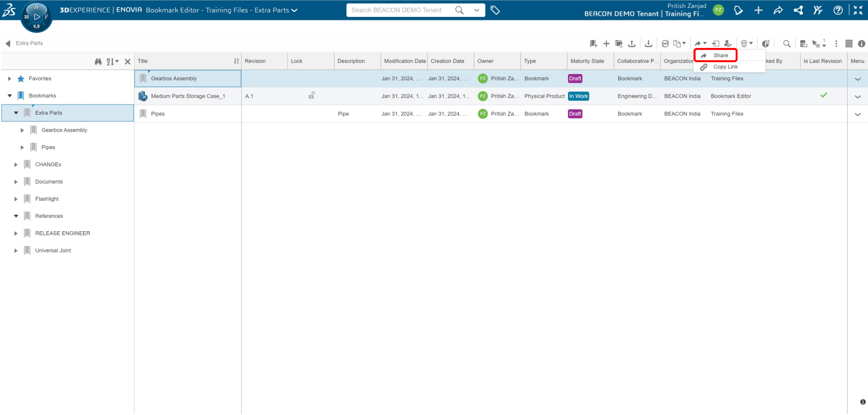Collapse the Extra Parts tree node
The width and height of the screenshot is (868, 415).
click(16, 113)
